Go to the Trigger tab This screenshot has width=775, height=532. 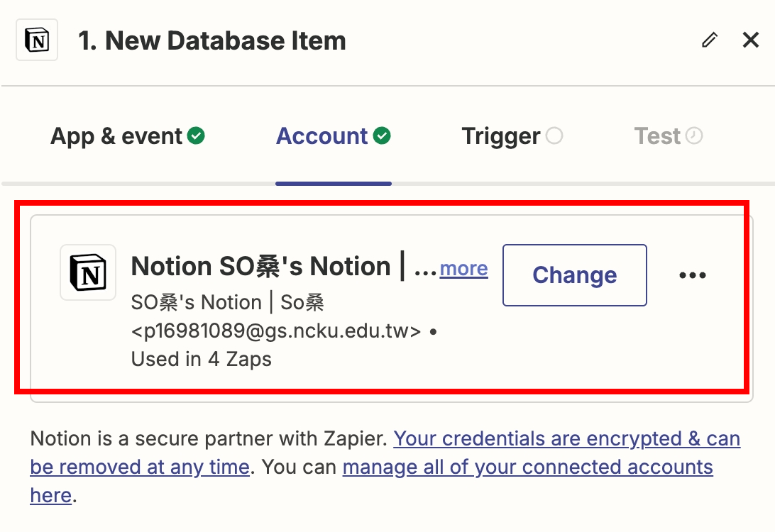point(501,136)
